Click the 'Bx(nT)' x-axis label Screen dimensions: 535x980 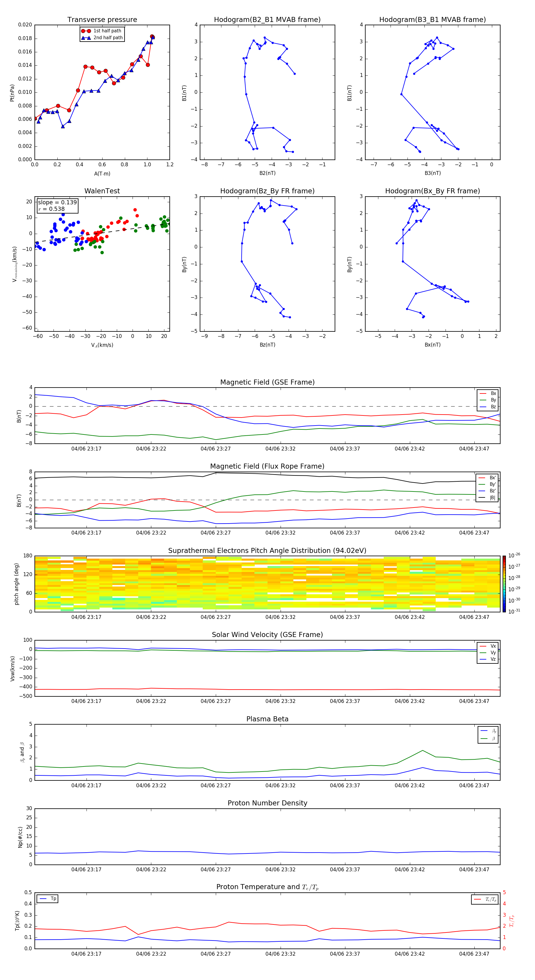click(432, 345)
